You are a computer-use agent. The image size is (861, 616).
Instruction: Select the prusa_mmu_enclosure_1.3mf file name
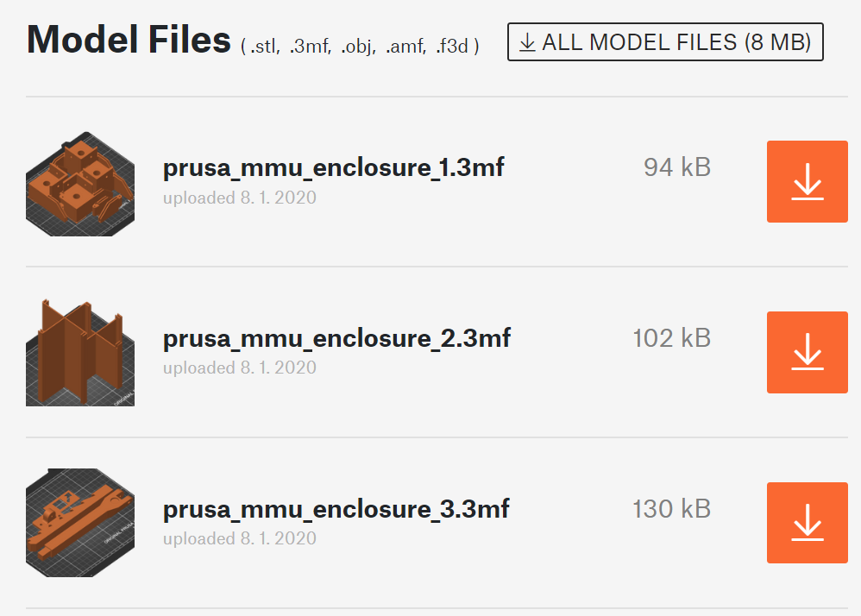point(333,168)
